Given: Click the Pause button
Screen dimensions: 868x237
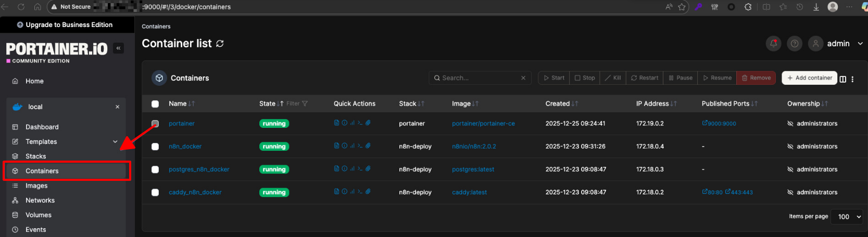Looking at the screenshot, I should pyautogui.click(x=681, y=78).
